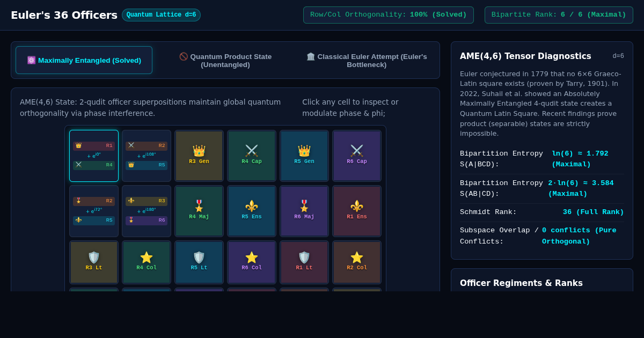Click the R5 Ens fleur-de-lis cell

pyautogui.click(x=252, y=211)
